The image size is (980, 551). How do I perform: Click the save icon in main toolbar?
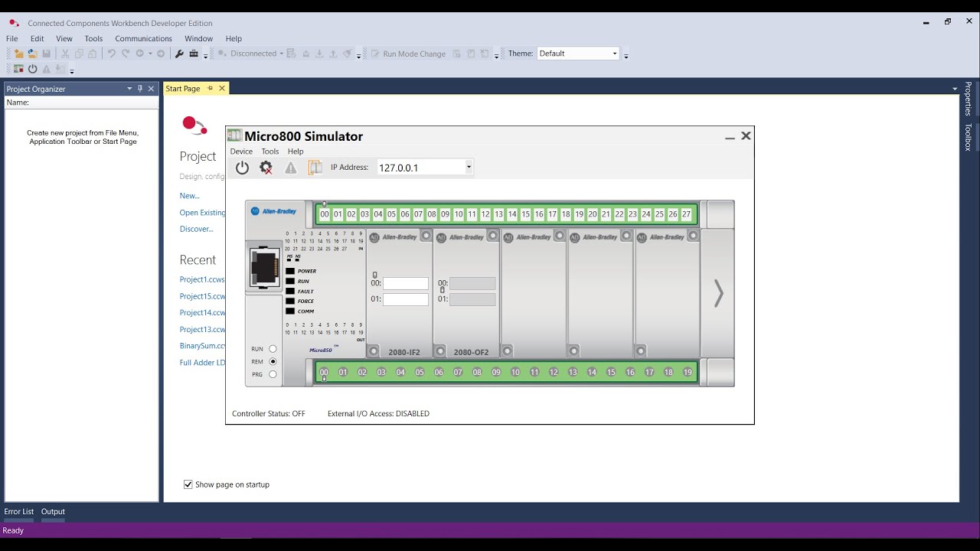(x=46, y=54)
